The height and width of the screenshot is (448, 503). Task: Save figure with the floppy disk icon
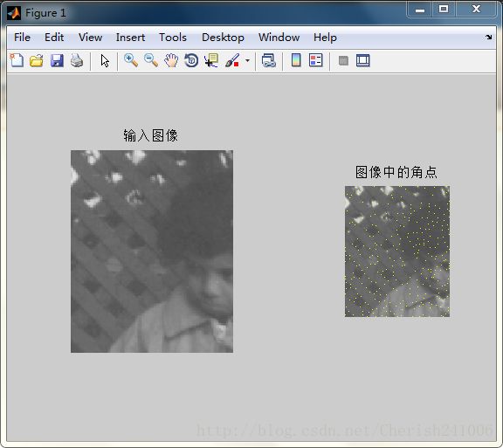[x=57, y=60]
